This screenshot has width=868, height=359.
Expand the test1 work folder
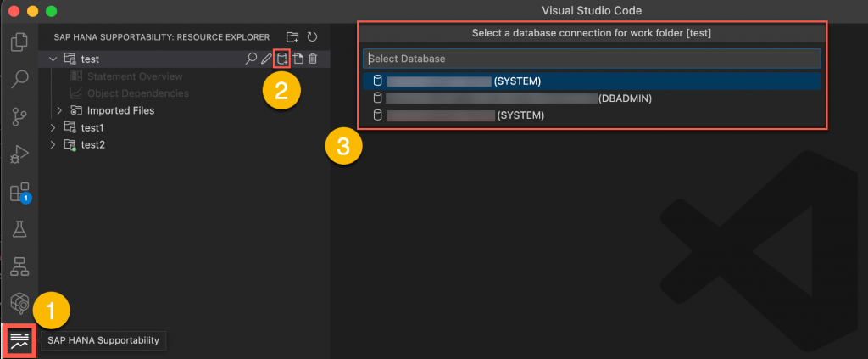click(x=53, y=127)
